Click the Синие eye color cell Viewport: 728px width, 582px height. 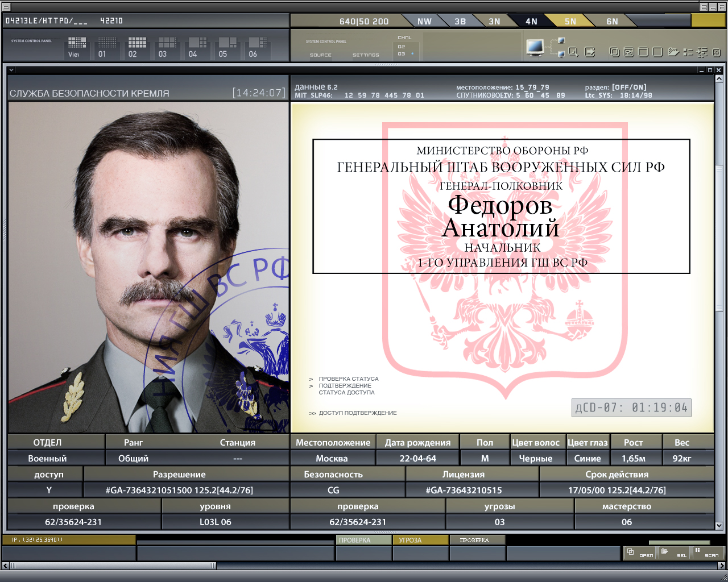tap(588, 458)
